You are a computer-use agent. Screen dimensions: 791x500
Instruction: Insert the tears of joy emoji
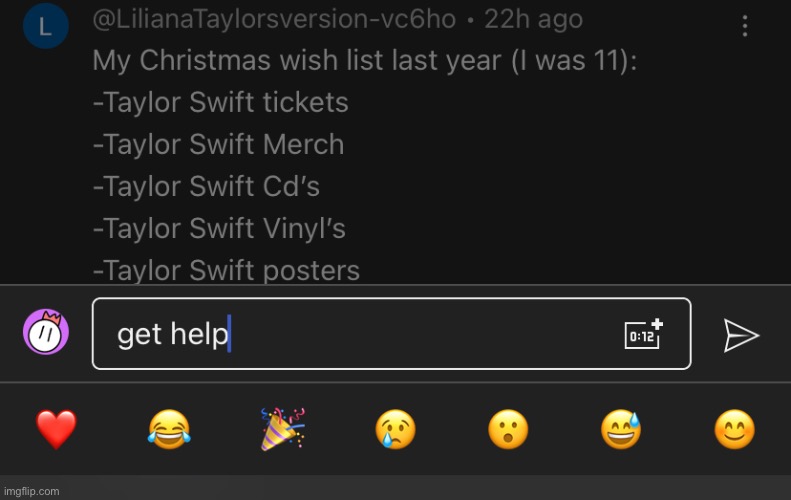[169, 430]
